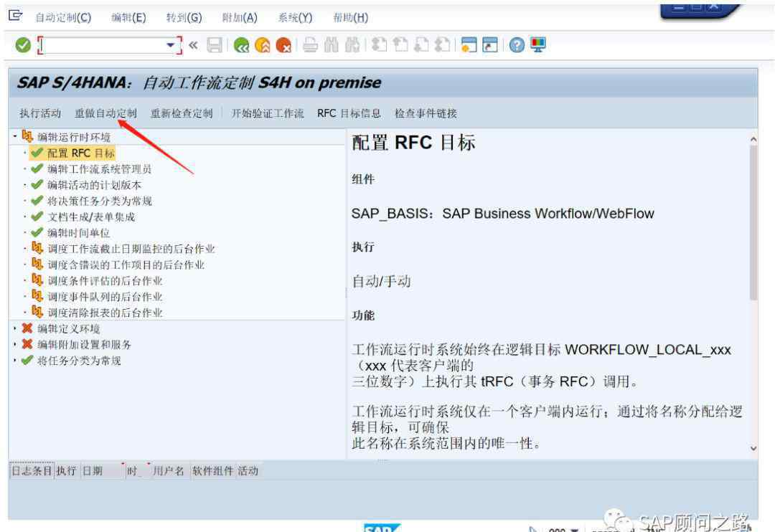Click the blue Help question mark icon
The width and height of the screenshot is (775, 532).
tap(517, 45)
